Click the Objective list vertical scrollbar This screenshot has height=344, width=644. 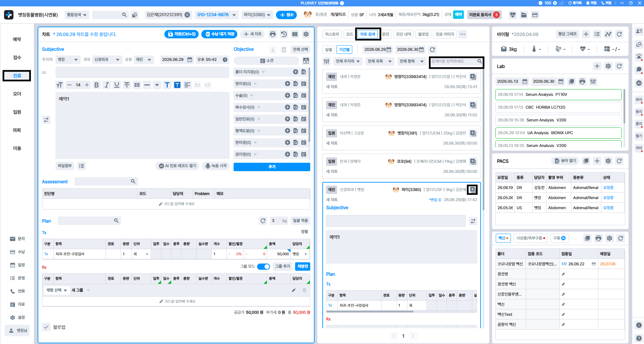click(309, 105)
